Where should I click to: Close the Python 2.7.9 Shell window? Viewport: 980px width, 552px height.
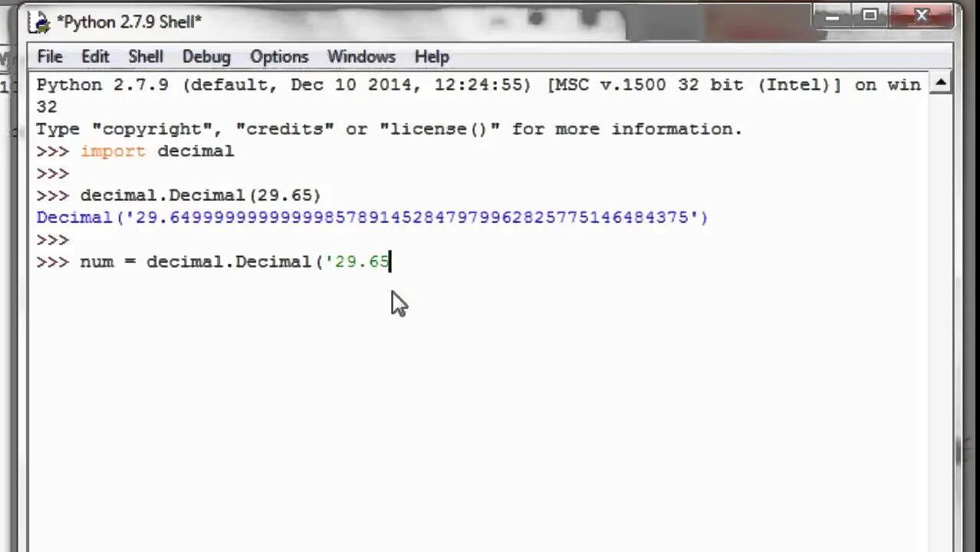click(922, 15)
